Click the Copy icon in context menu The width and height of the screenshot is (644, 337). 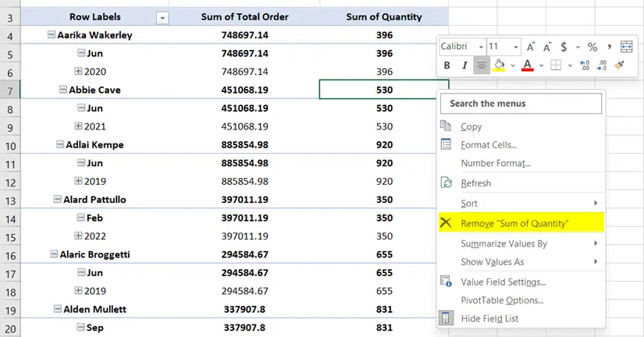pos(446,126)
